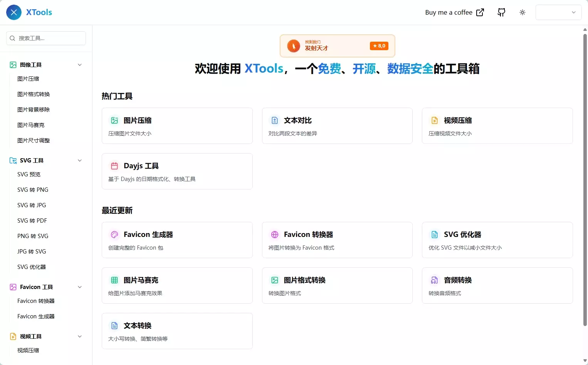Collapse the Favicon 工具 section chevron

pos(80,287)
